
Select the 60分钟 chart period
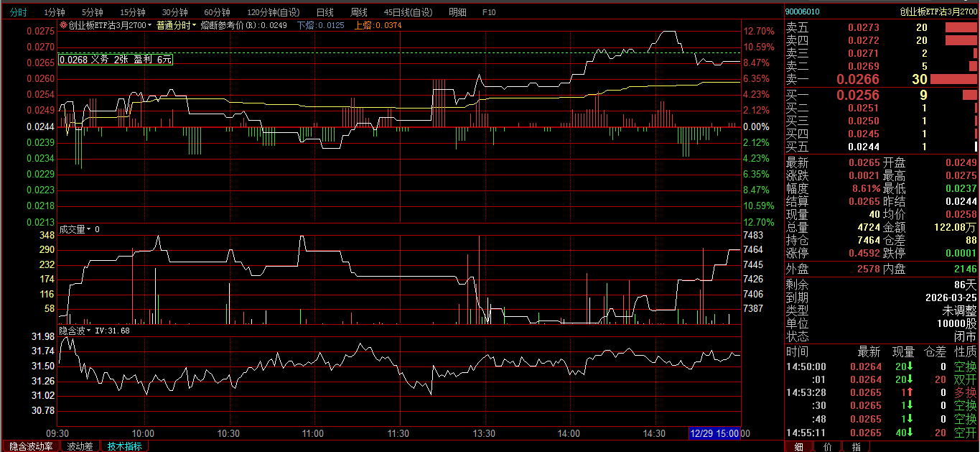click(217, 12)
